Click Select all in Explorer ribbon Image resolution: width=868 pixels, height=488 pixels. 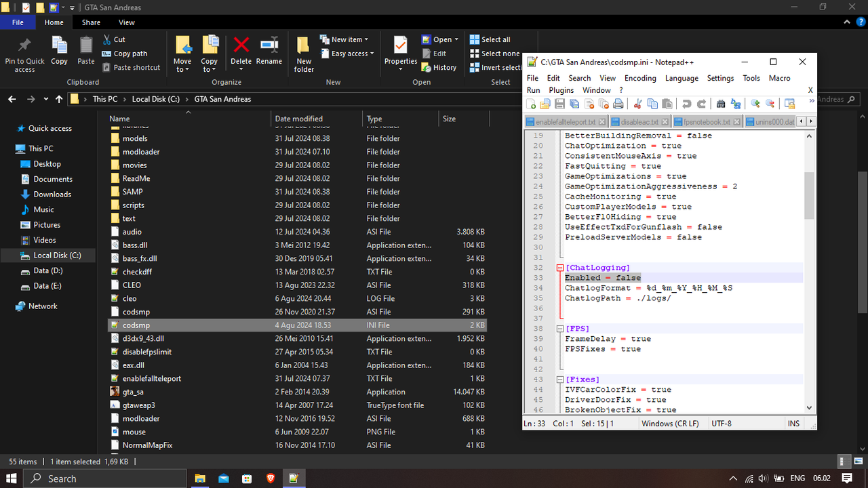490,39
